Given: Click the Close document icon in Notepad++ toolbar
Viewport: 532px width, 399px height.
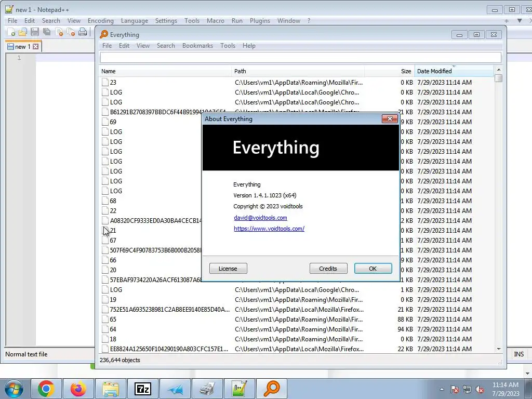Looking at the screenshot, I should tap(59, 32).
